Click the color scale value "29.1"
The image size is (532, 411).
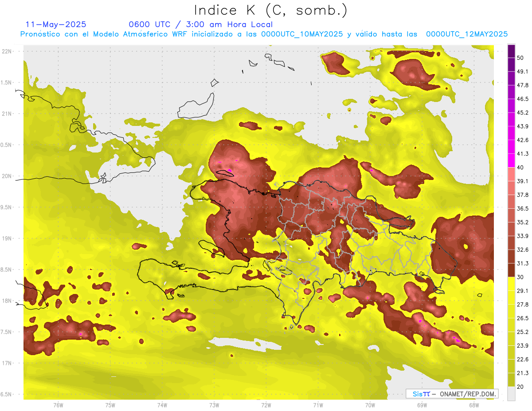point(523,291)
